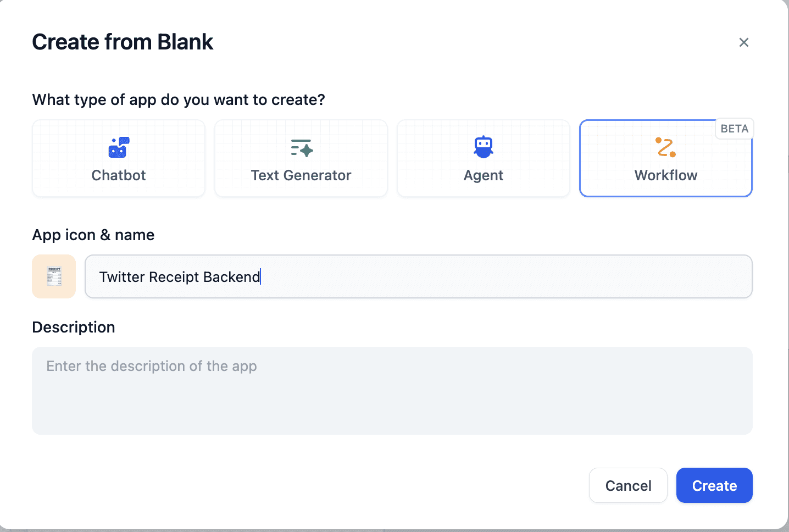The image size is (789, 532).
Task: Click the 'Create from Blank' title
Action: tap(123, 42)
